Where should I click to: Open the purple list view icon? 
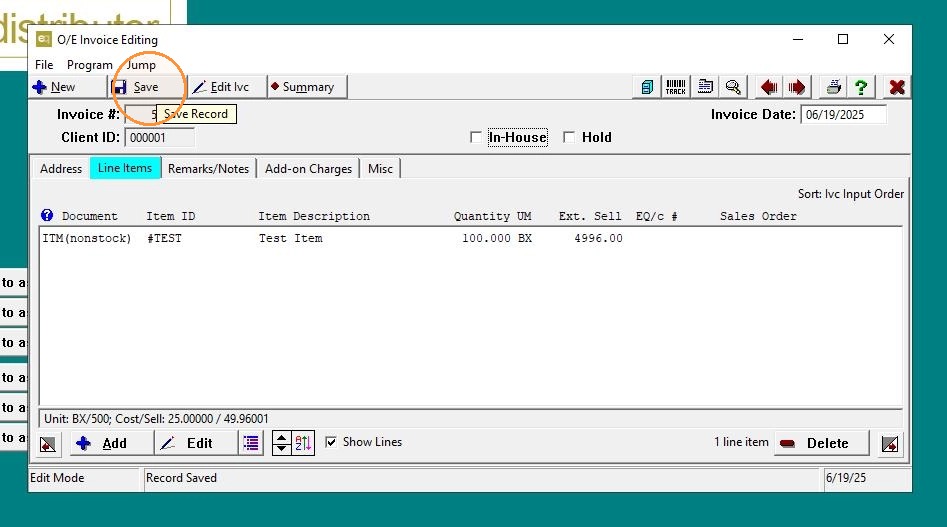(251, 443)
